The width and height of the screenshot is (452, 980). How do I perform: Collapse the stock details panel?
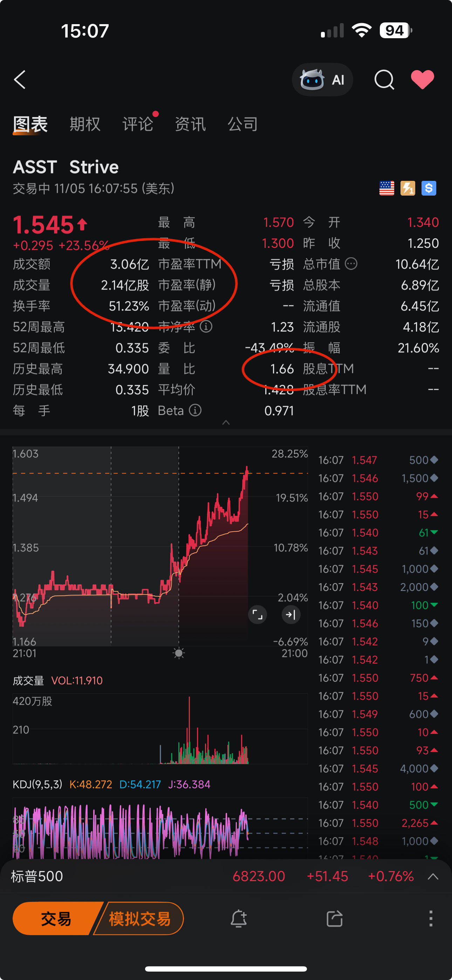point(226,422)
